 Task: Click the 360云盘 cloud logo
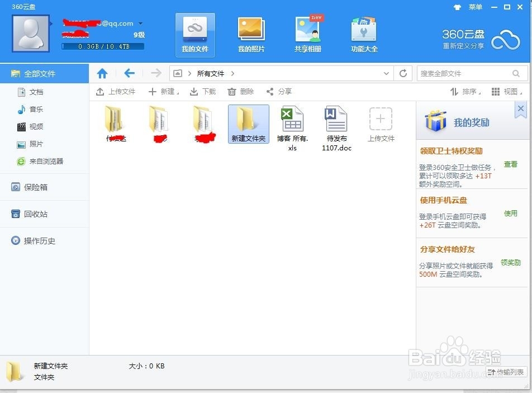click(x=505, y=40)
